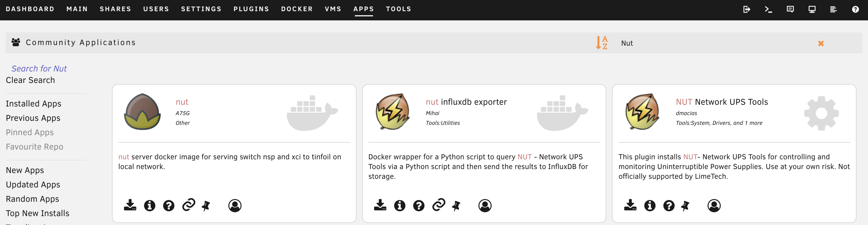Toggle the A-Z sort order icon

click(x=602, y=43)
